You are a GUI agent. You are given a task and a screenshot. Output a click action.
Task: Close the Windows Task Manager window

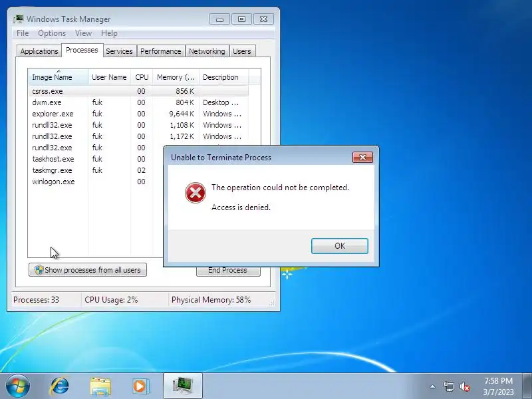pyautogui.click(x=263, y=19)
